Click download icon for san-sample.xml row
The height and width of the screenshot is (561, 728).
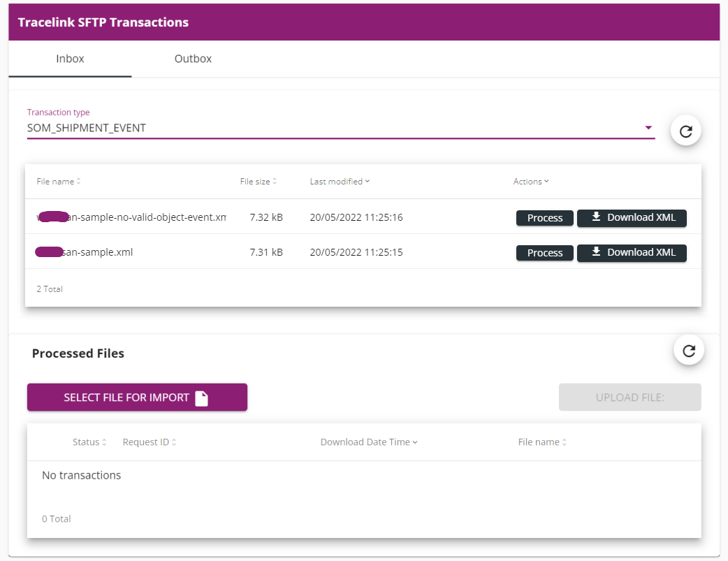tap(597, 252)
